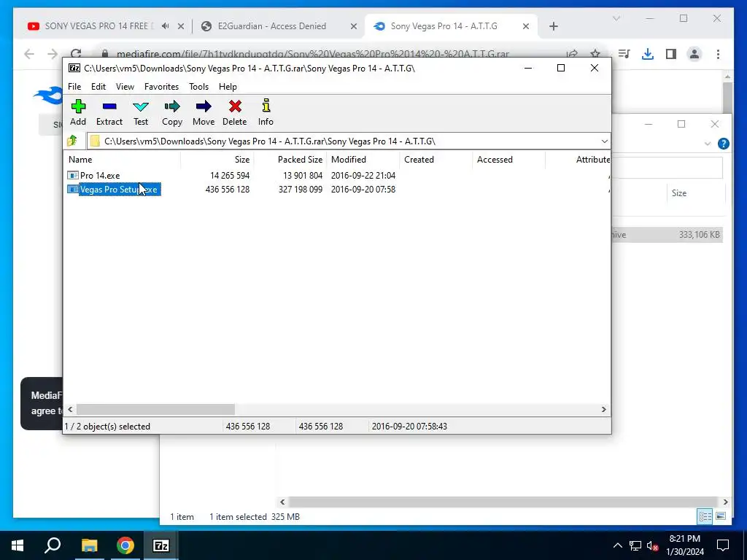
Task: Click the network tray icon
Action: tap(635, 545)
